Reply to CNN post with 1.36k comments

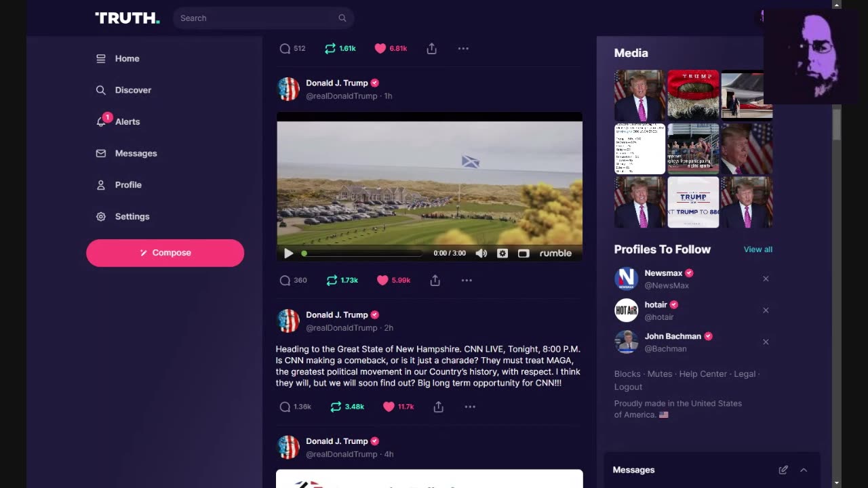[x=285, y=407]
